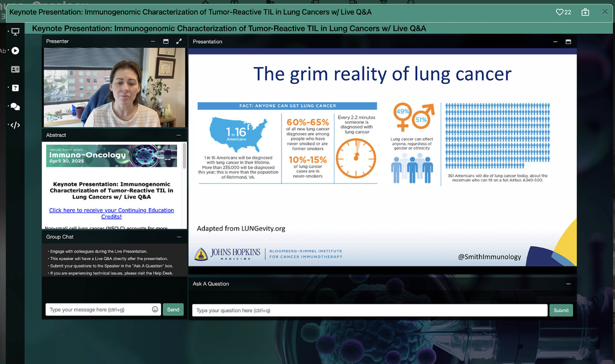
Task: Click the play media icon in sidebar
Action: click(15, 51)
